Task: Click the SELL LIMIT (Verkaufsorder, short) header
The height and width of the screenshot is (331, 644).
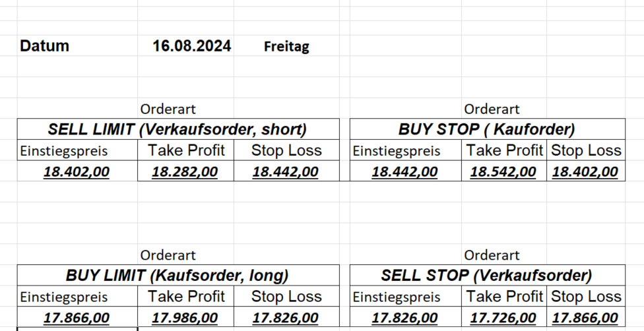Action: pyautogui.click(x=177, y=129)
